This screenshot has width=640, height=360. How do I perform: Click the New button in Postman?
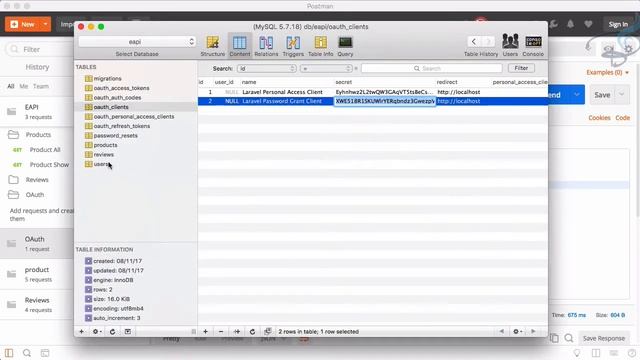coord(22,24)
